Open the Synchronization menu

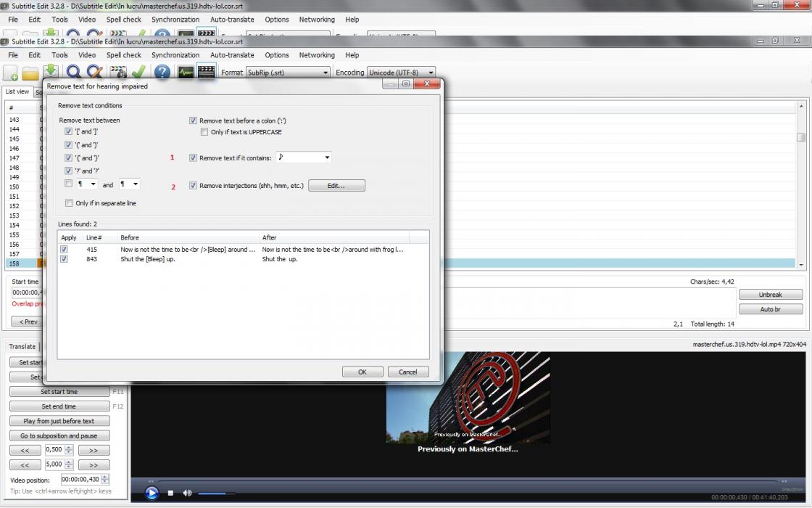pyautogui.click(x=175, y=55)
